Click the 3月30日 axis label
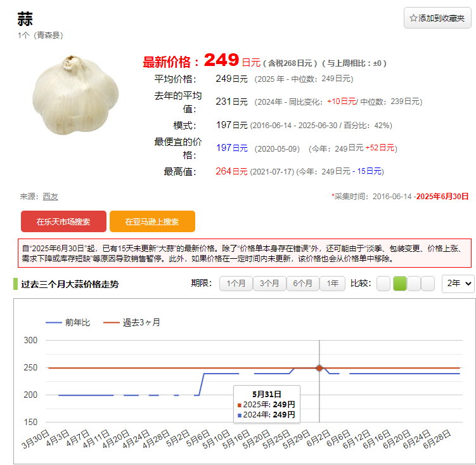476x465 pixels. click(35, 439)
